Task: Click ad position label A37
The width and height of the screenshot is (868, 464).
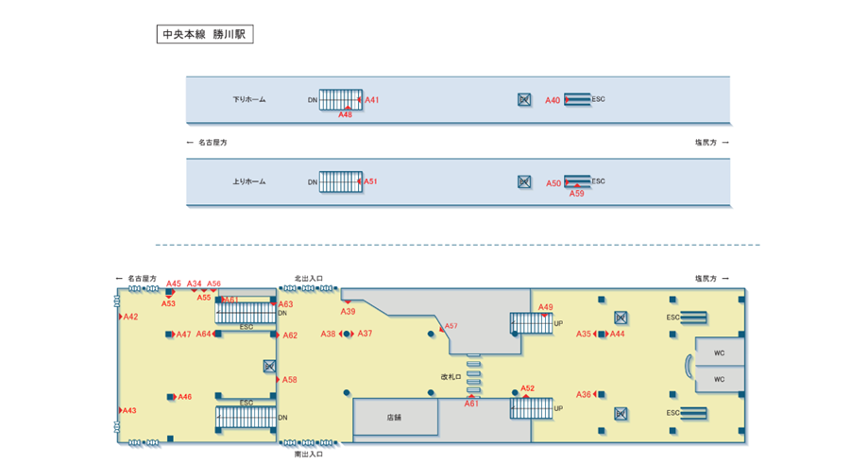Action: pos(365,334)
